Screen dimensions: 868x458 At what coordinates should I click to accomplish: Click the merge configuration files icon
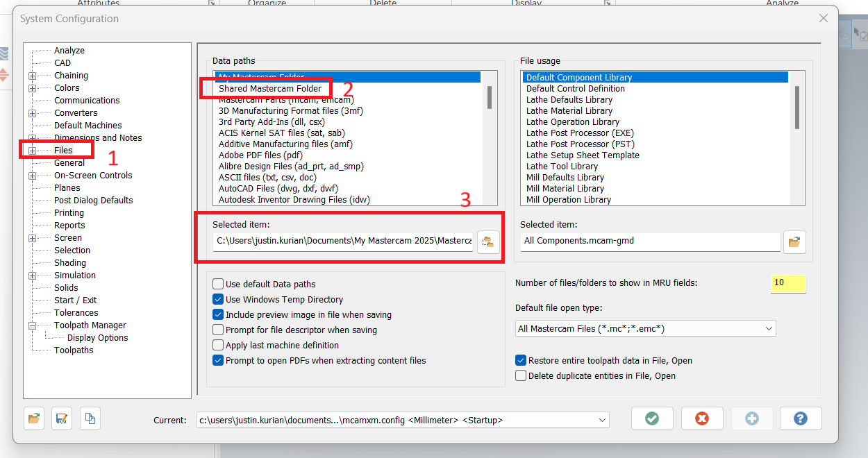(x=90, y=418)
